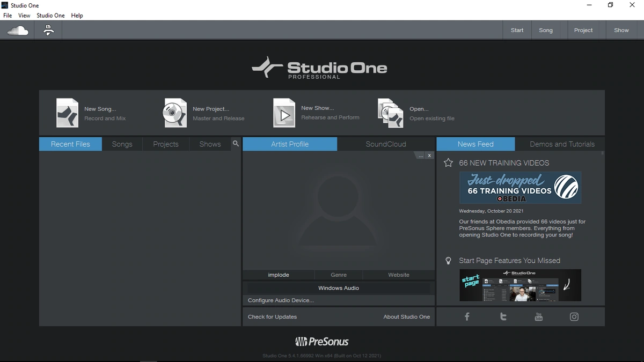Click the Studio One app icon in title bar
644x362 pixels.
(5, 5)
